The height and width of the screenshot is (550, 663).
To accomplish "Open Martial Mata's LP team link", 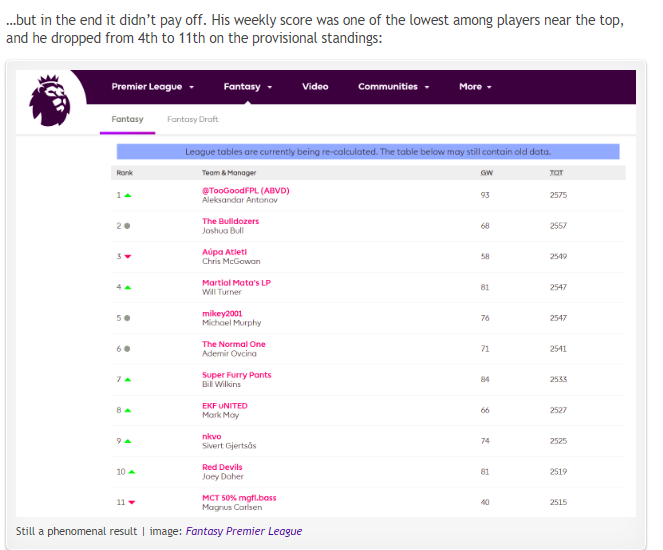I will click(x=236, y=283).
